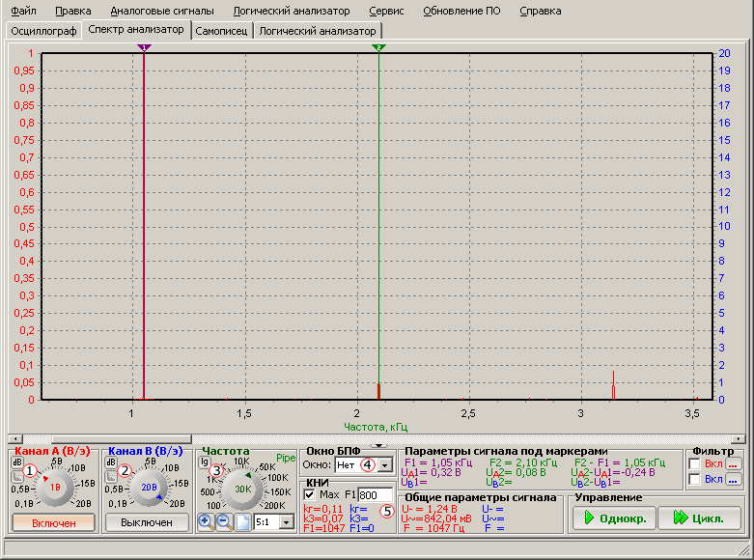754x560 pixels.
Task: Open the red channel filter settings button
Action: point(732,464)
